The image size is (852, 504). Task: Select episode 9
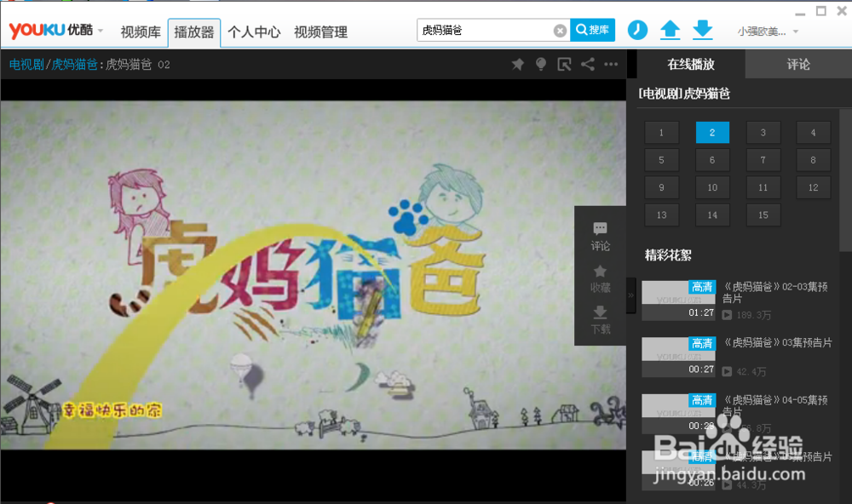tap(661, 187)
